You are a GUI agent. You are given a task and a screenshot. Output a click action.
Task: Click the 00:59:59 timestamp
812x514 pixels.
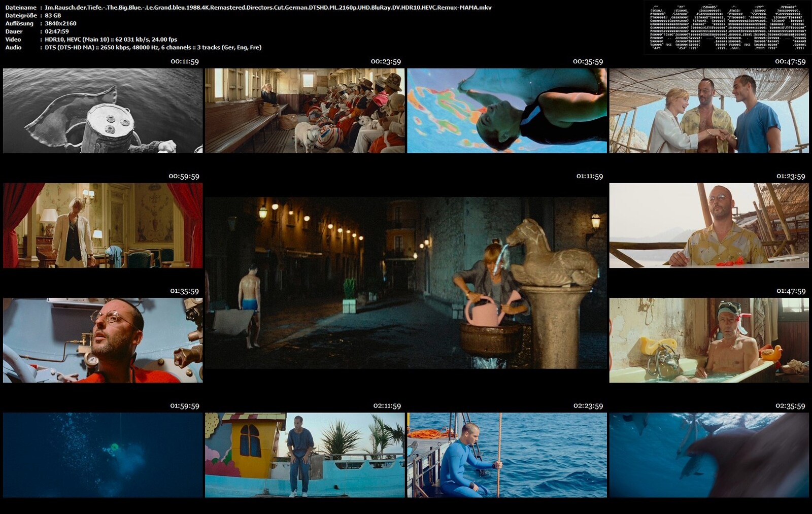[x=184, y=176]
